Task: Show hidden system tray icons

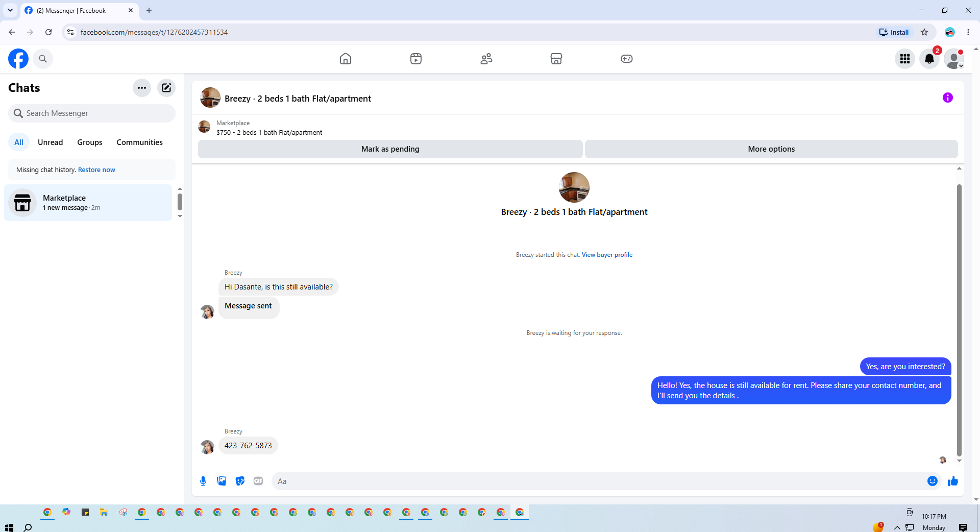Action: pos(897,527)
